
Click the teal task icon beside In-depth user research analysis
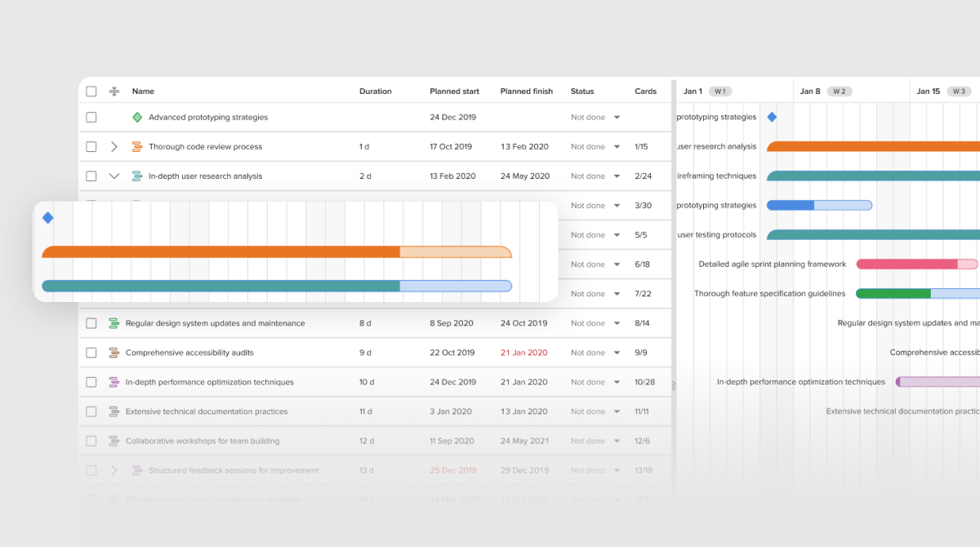point(137,176)
